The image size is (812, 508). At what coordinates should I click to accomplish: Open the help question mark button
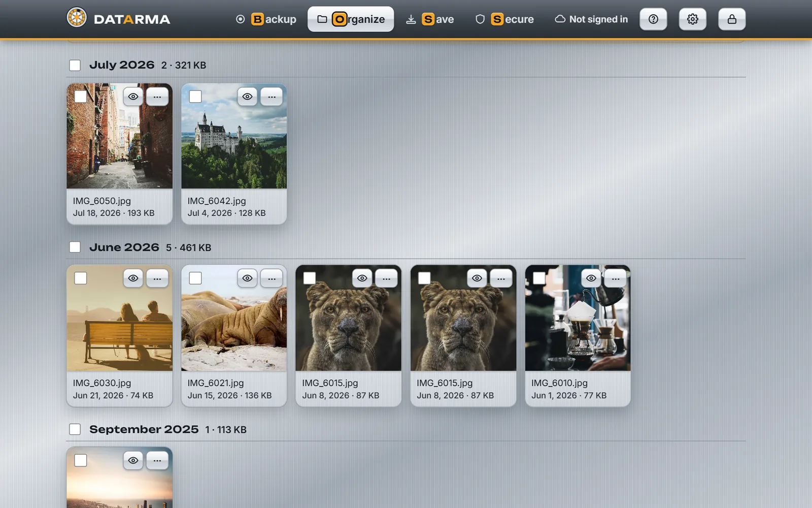(653, 19)
